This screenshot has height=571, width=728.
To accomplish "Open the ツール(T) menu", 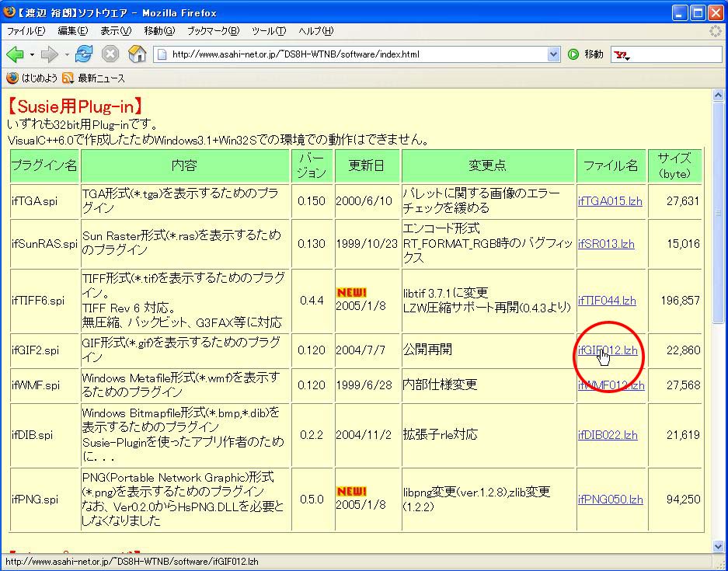I will click(269, 31).
